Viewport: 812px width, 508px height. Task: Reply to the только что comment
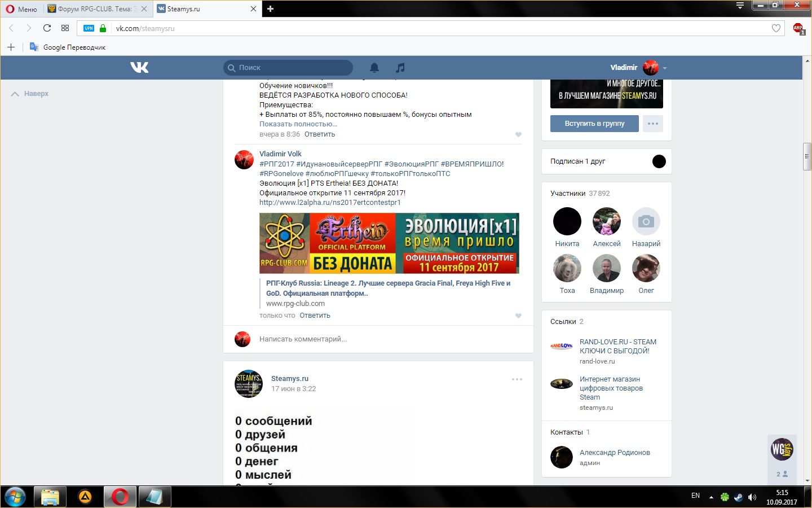tap(315, 316)
